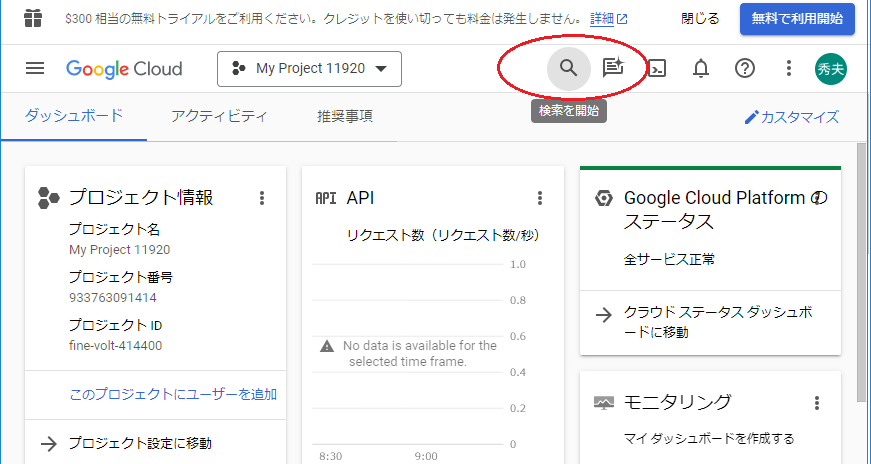Open the プロジェクト情報 card options menu

tap(262, 198)
